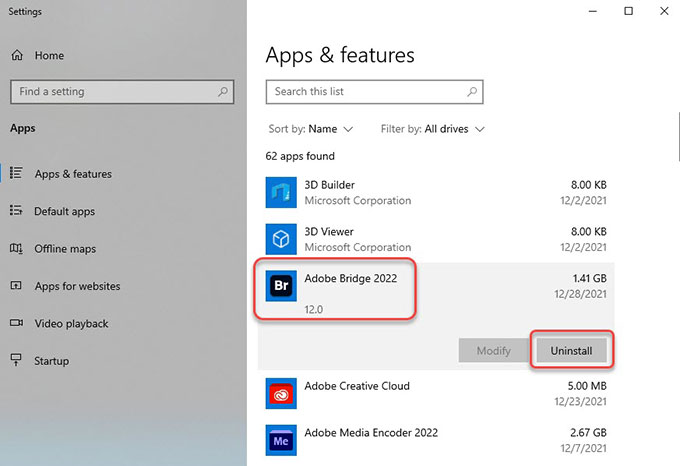Click the window scrollbar thumb
Screen dimensions: 680x466
click(x=678, y=136)
